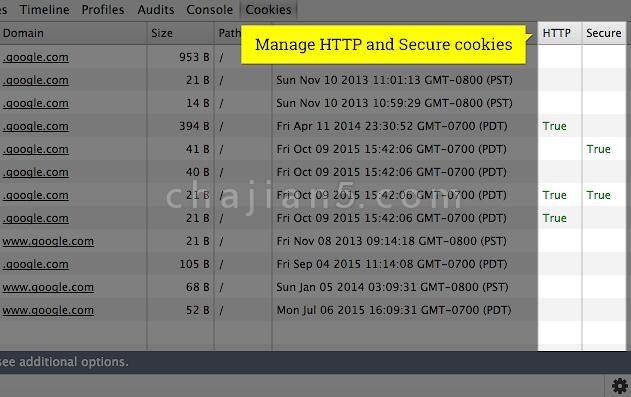Select the Audits tab
Screen dimensions: 631x397
[x=156, y=10]
